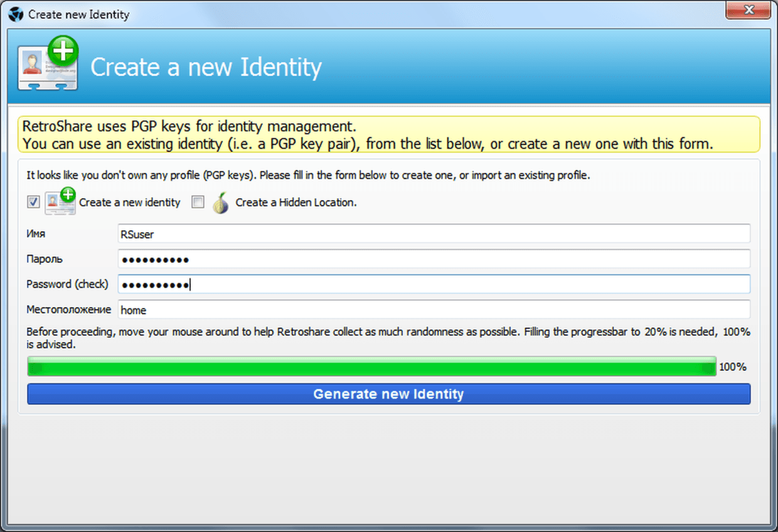Select the Password (check) input field
The width and height of the screenshot is (778, 532).
434,284
